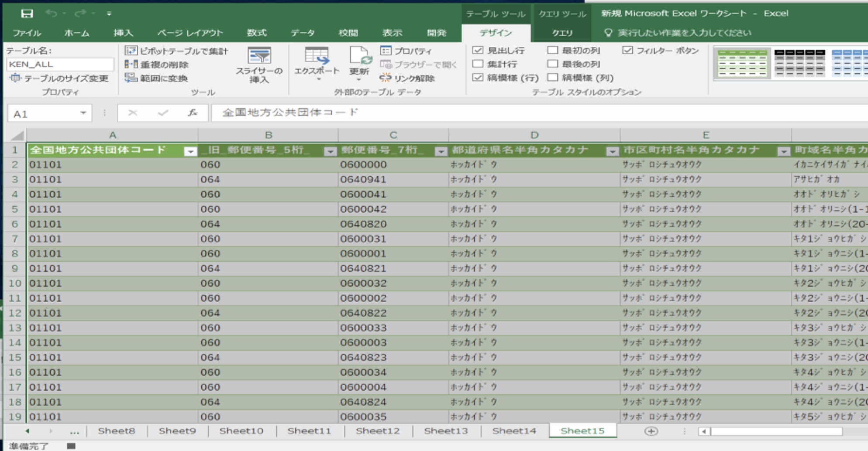Enable the 集計行 option
The width and height of the screenshot is (868, 451).
[478, 64]
